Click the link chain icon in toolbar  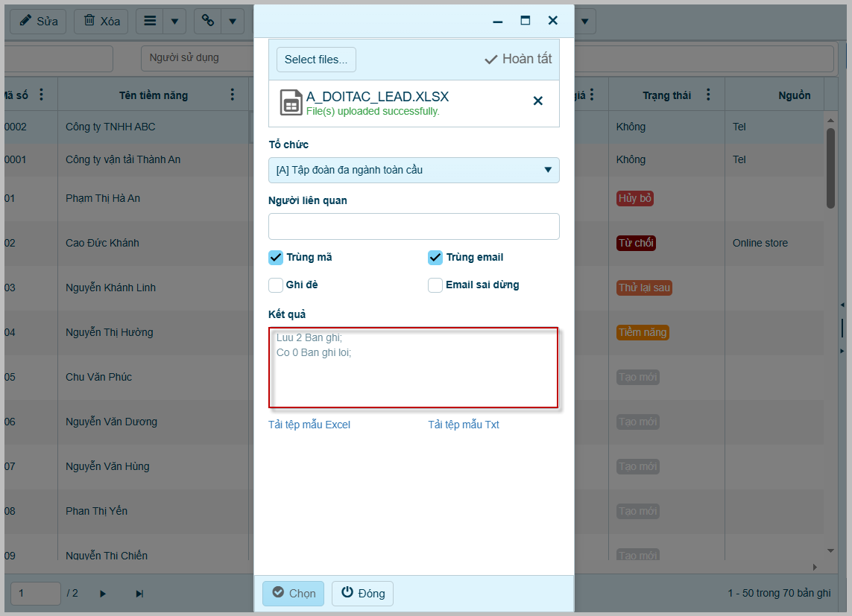(x=208, y=21)
